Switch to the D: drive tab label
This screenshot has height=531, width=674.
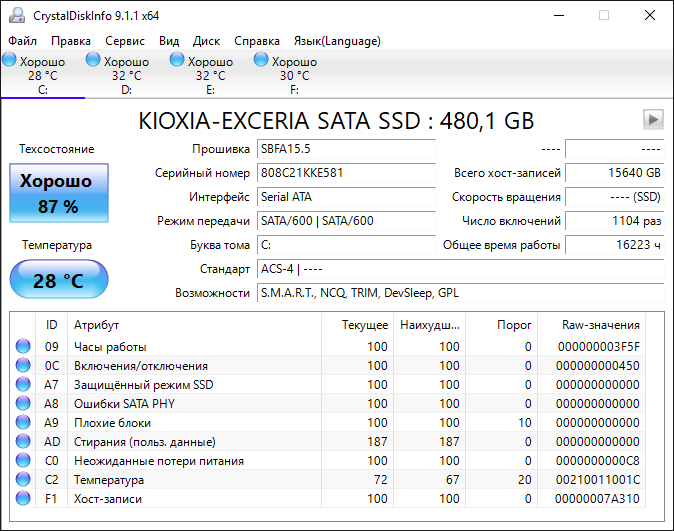click(x=126, y=90)
